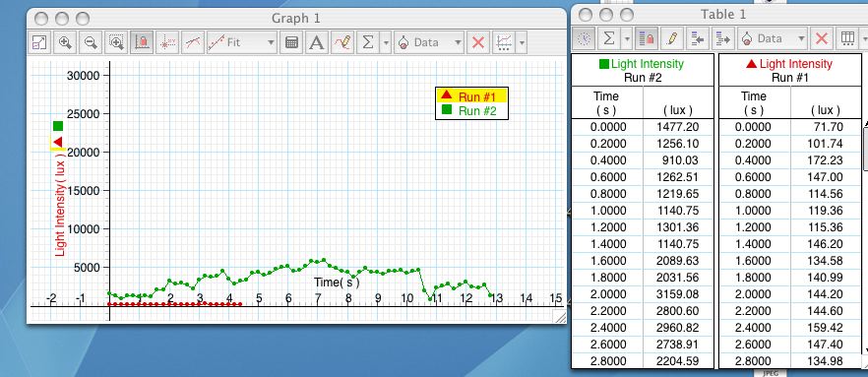The image size is (868, 377).
Task: Click the red X remove button in Table 1
Action: click(822, 38)
